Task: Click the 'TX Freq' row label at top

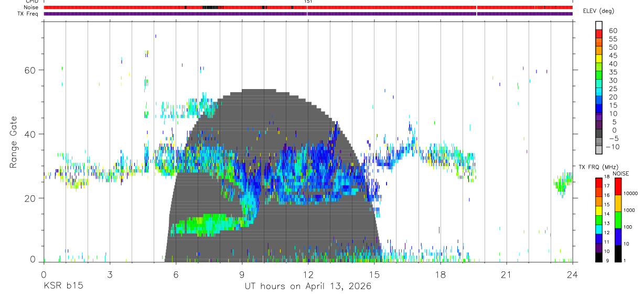Action: [x=27, y=14]
